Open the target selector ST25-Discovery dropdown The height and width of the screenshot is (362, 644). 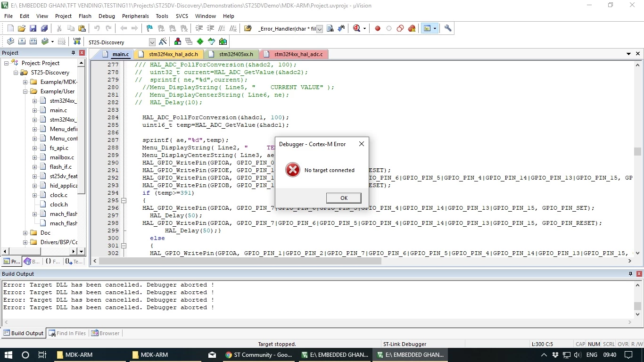tap(152, 42)
